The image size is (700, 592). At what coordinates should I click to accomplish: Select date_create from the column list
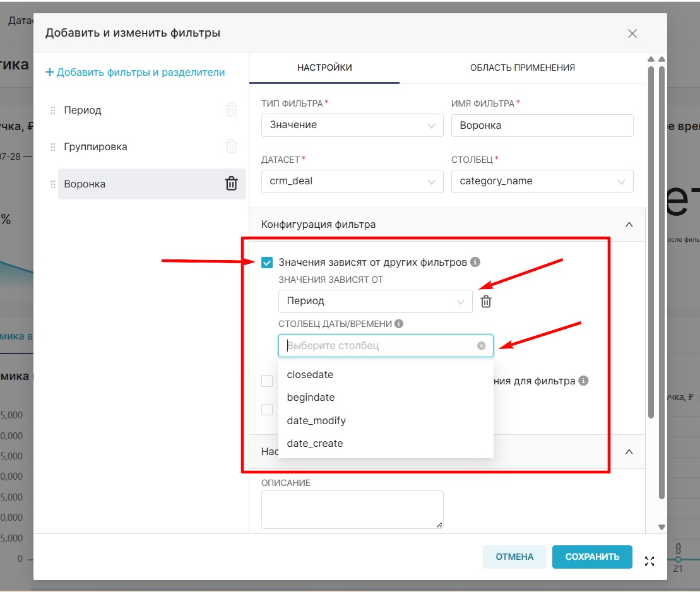point(315,444)
